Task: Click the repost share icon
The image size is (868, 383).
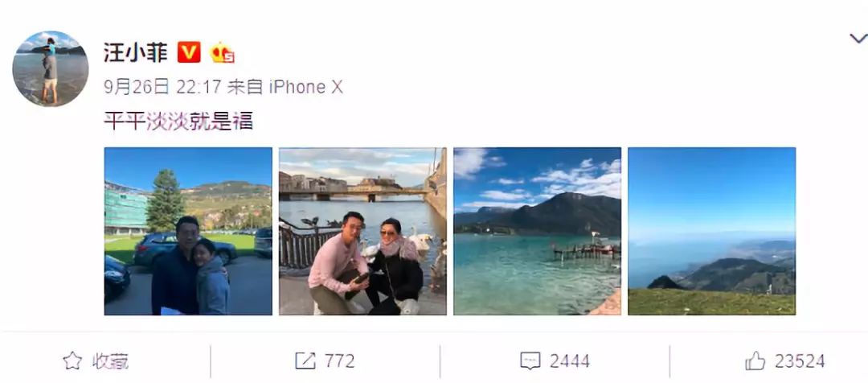Action: pyautogui.click(x=305, y=361)
